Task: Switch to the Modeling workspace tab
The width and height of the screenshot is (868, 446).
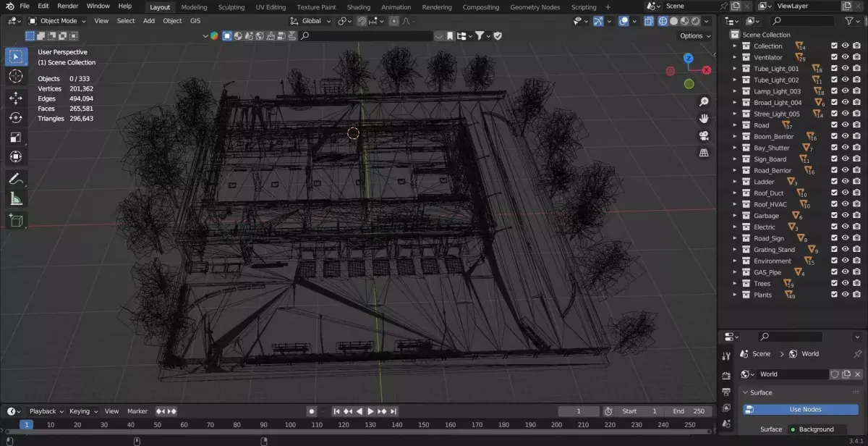Action: (x=194, y=7)
